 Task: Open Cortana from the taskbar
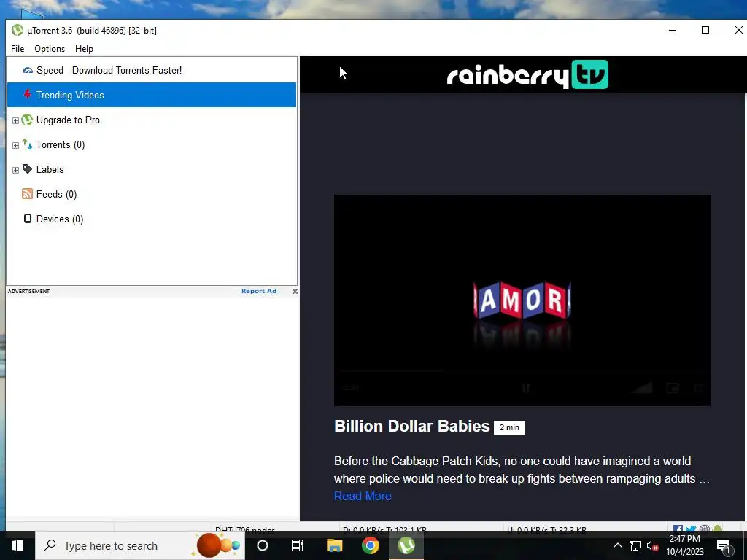click(263, 545)
